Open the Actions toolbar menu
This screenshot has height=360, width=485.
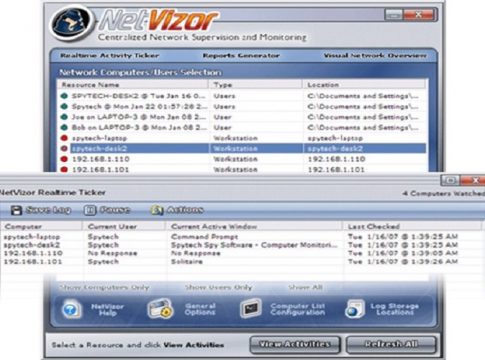(185, 210)
